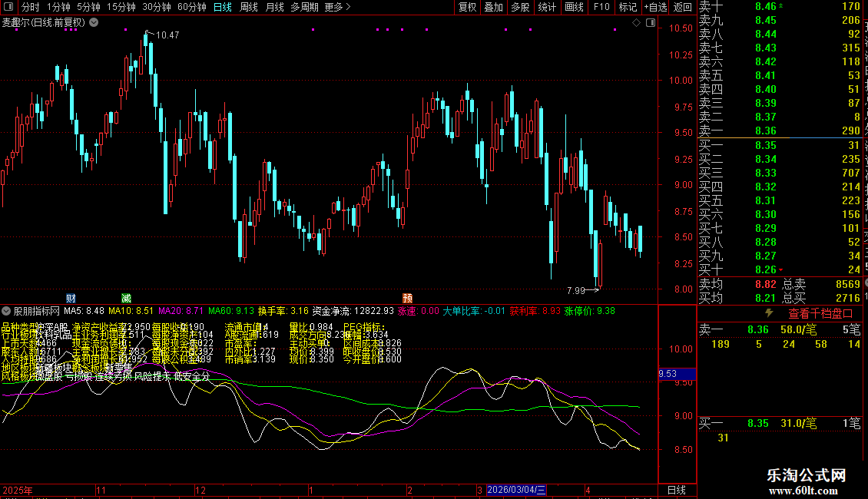Toggle the left sidebar panel icon

8,7
